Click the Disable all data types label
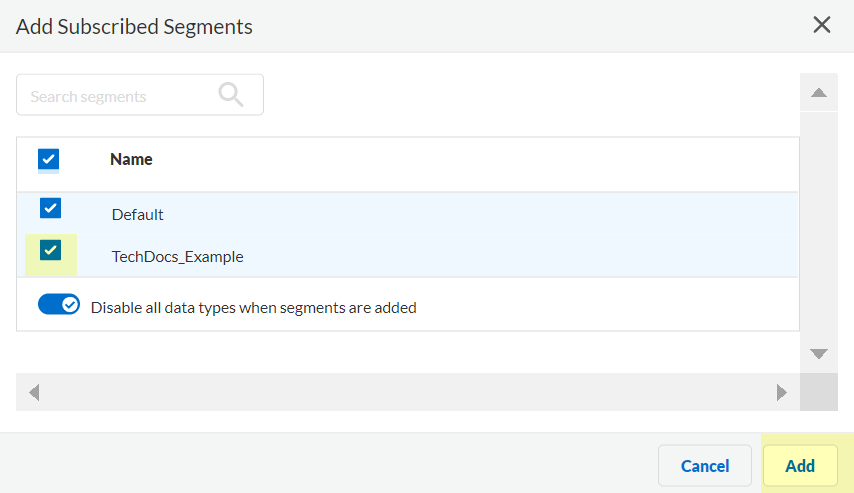Viewport: 854px width, 493px height. (x=253, y=307)
